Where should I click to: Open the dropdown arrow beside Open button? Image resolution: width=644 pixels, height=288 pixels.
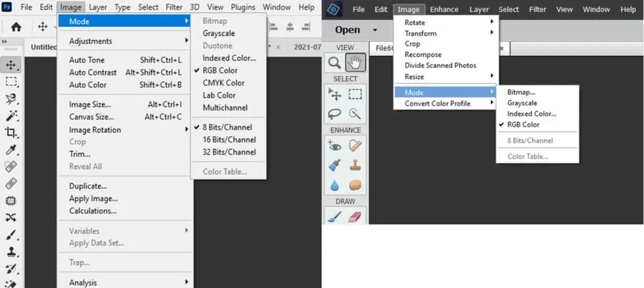(375, 30)
